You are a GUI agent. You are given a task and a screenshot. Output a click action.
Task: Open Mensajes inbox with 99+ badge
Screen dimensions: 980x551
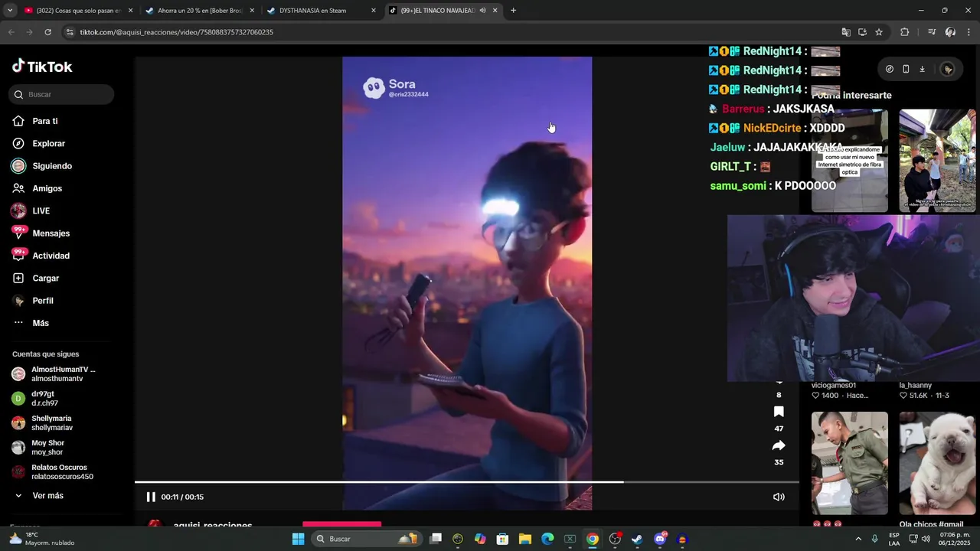pyautogui.click(x=41, y=233)
